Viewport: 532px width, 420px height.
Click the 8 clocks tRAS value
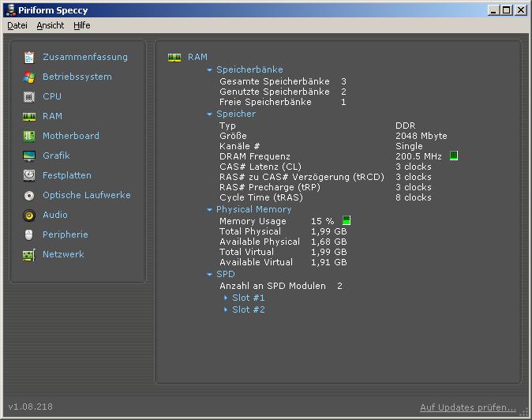pyautogui.click(x=414, y=197)
